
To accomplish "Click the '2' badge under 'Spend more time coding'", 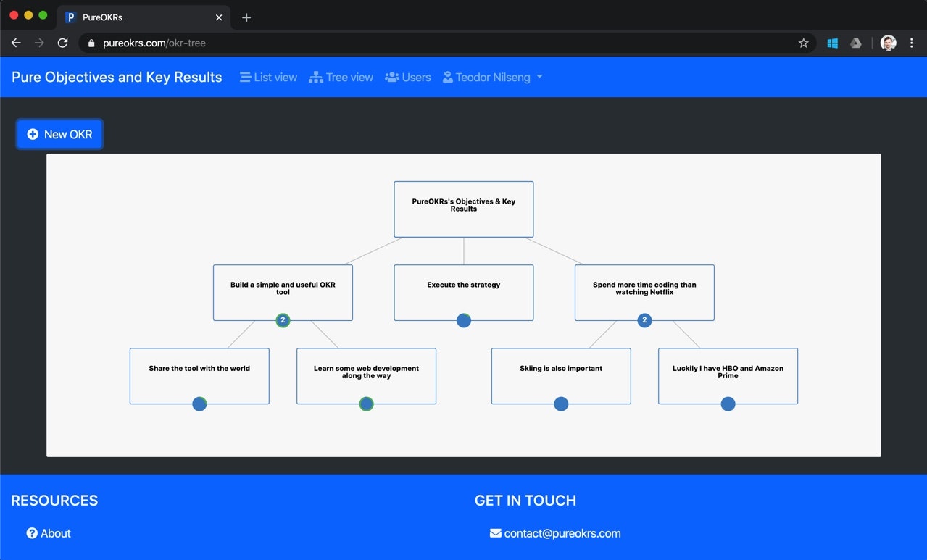I will [x=644, y=319].
